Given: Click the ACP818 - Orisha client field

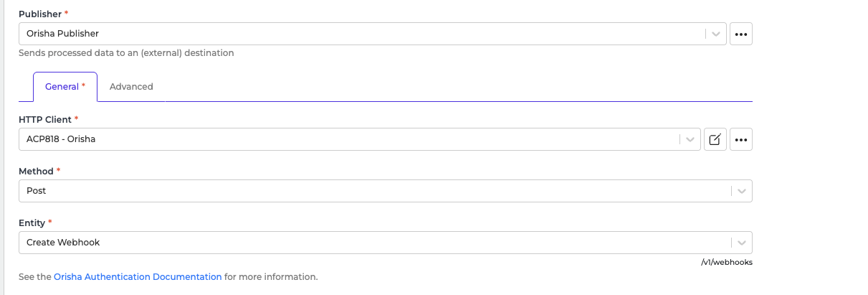Looking at the screenshot, I should coord(344,139).
